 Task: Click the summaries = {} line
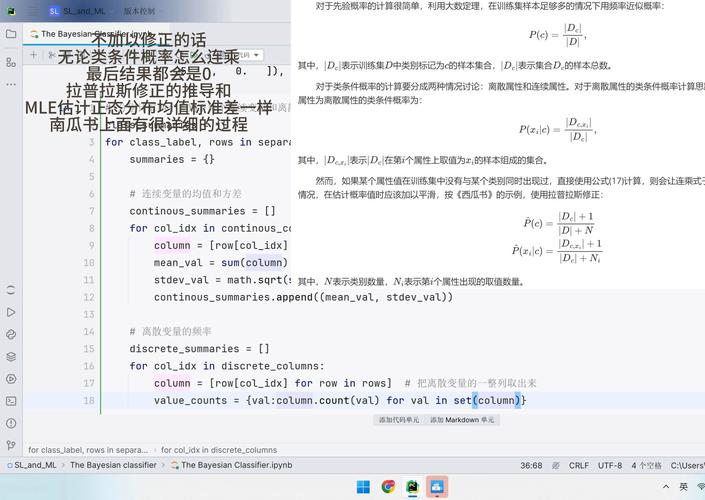(x=172, y=160)
